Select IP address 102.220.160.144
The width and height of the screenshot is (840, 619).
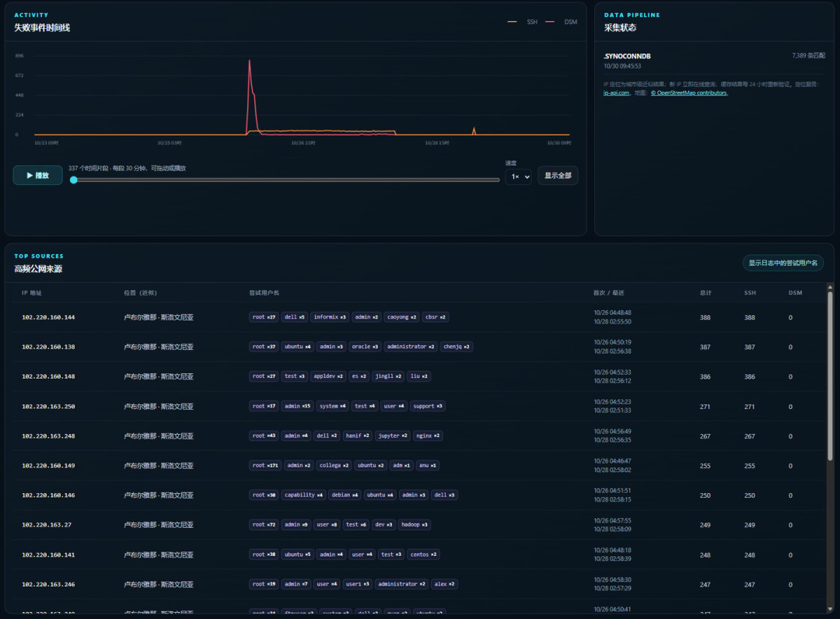[48, 317]
